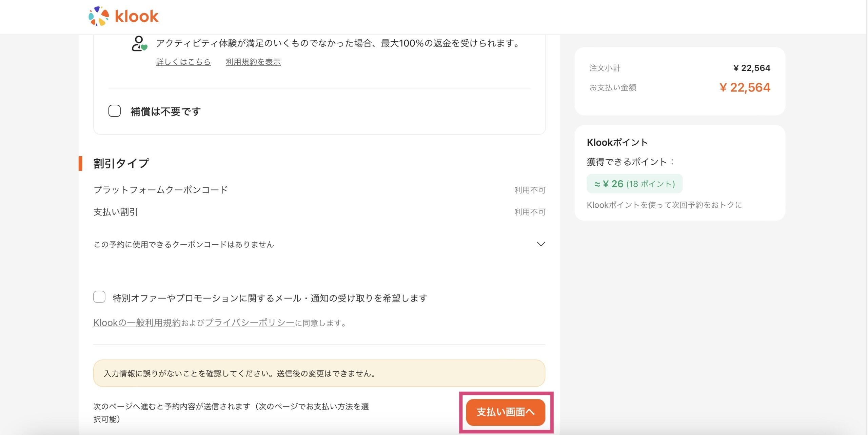Click 利用不可 next to プラットフォームクーポンコード

click(x=530, y=190)
